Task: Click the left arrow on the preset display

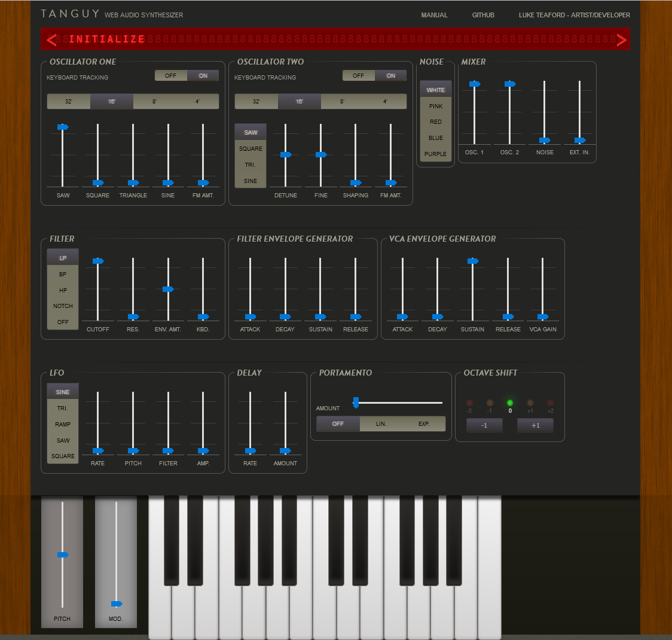Action: click(x=51, y=39)
